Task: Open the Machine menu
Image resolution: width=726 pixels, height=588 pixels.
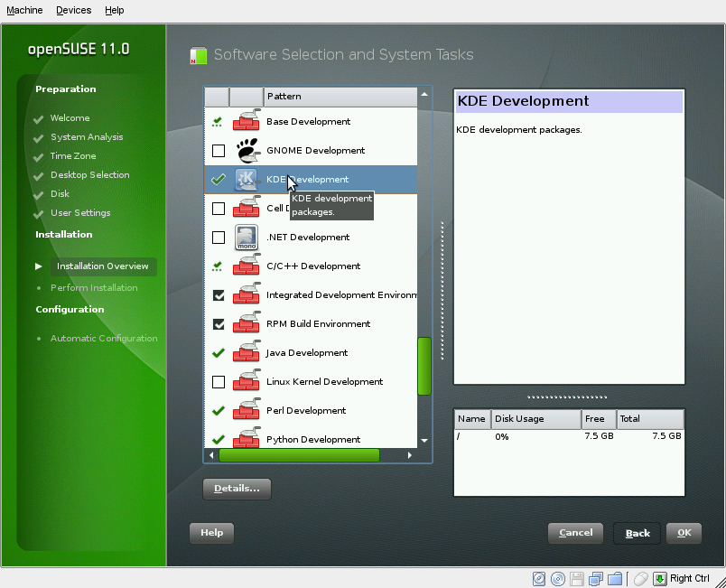Action: click(24, 10)
